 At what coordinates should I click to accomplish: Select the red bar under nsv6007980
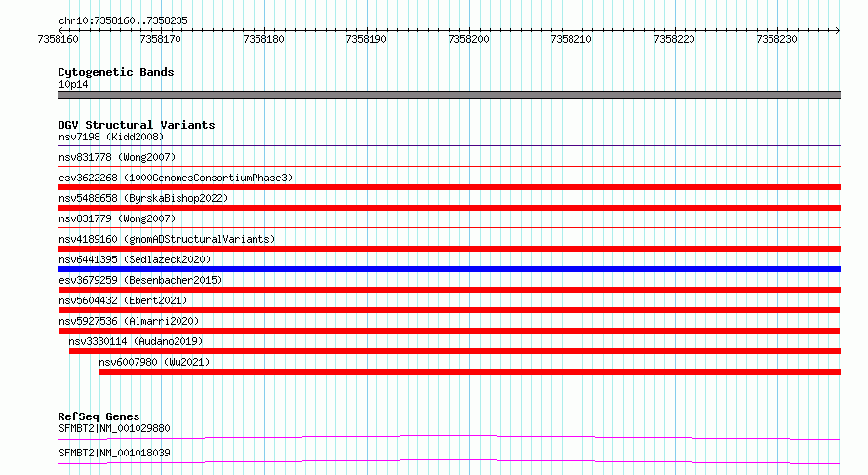tap(470, 372)
